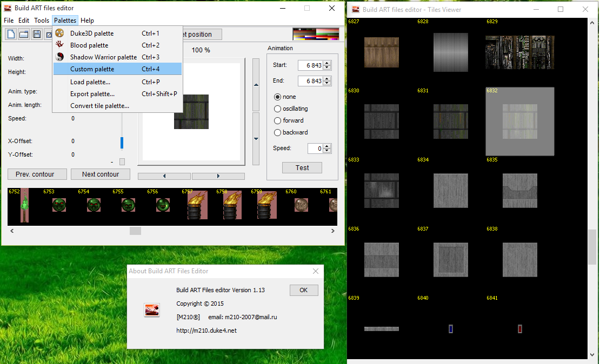Select burning barrel tile 6759
Screen dimensions: 600x364
266,205
